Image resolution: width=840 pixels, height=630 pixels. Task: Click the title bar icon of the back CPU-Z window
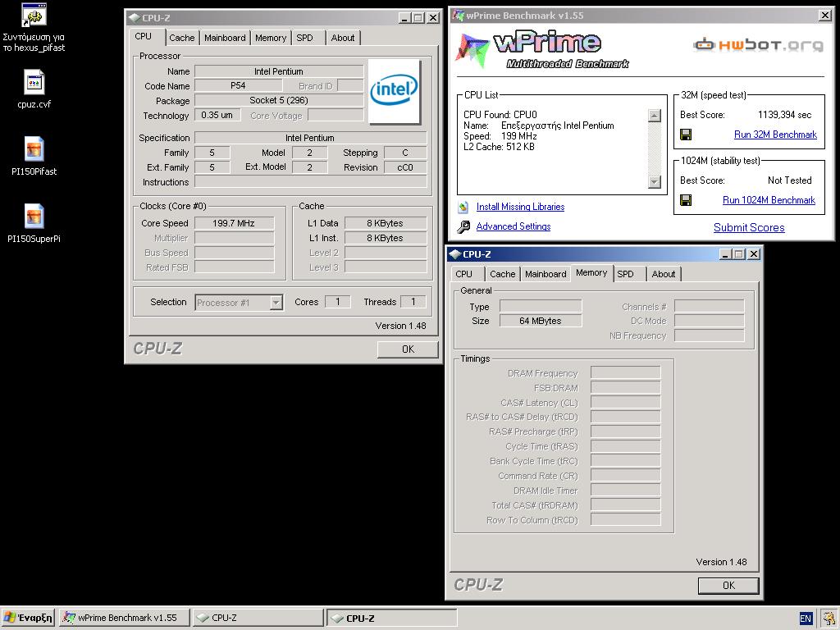coord(135,18)
